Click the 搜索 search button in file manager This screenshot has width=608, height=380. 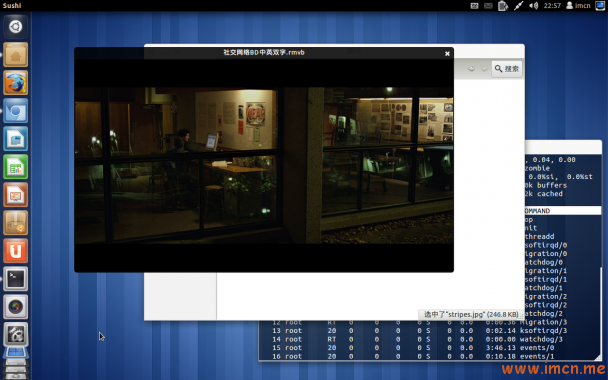tap(507, 69)
